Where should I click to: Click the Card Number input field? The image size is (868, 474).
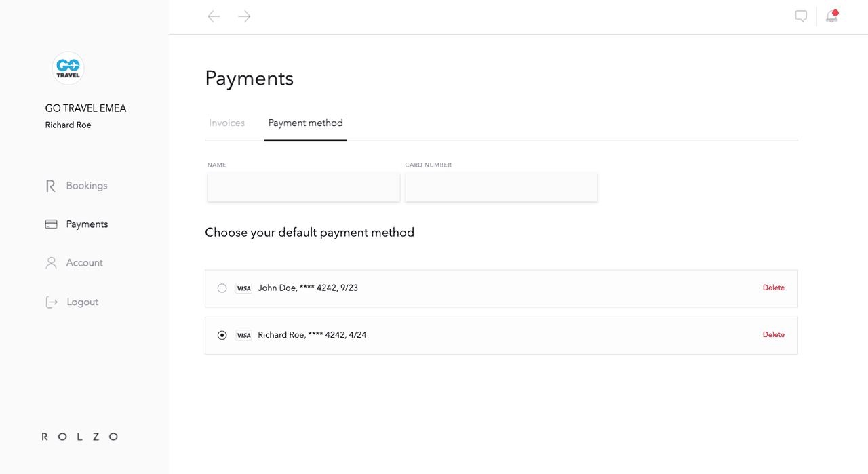point(501,187)
